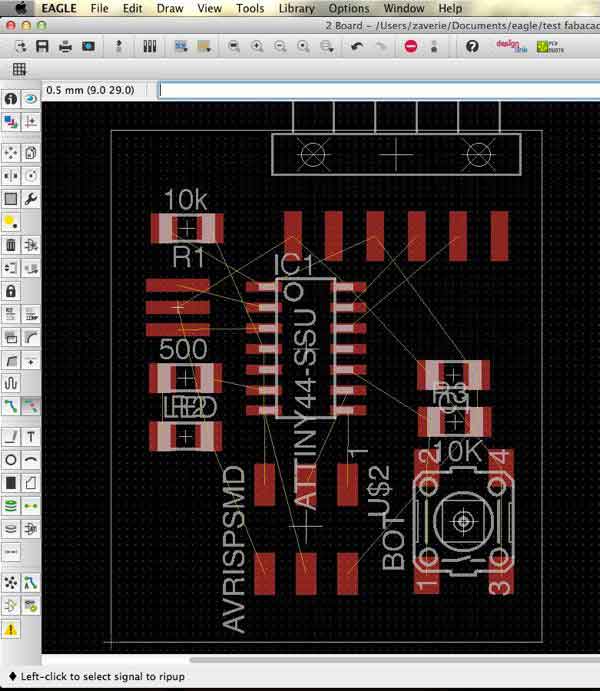Open the Use library books icon
The height and width of the screenshot is (691, 600).
coord(150,46)
